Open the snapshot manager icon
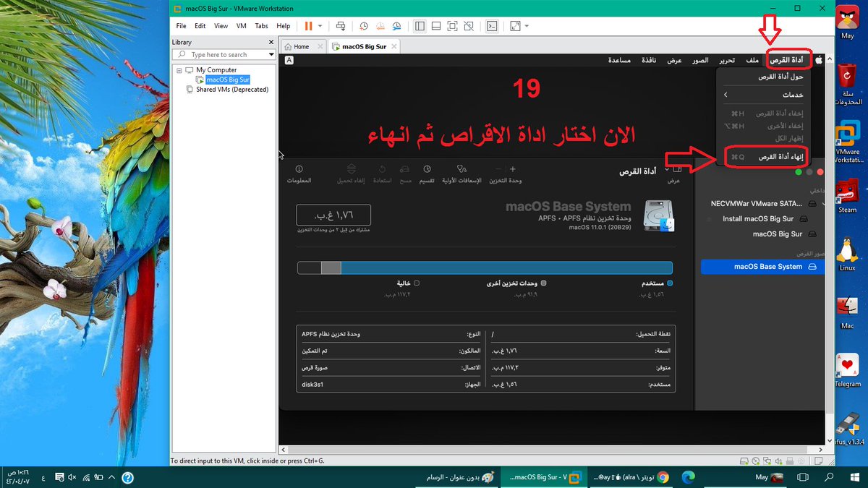Viewport: 868px width, 488px height. point(396,26)
